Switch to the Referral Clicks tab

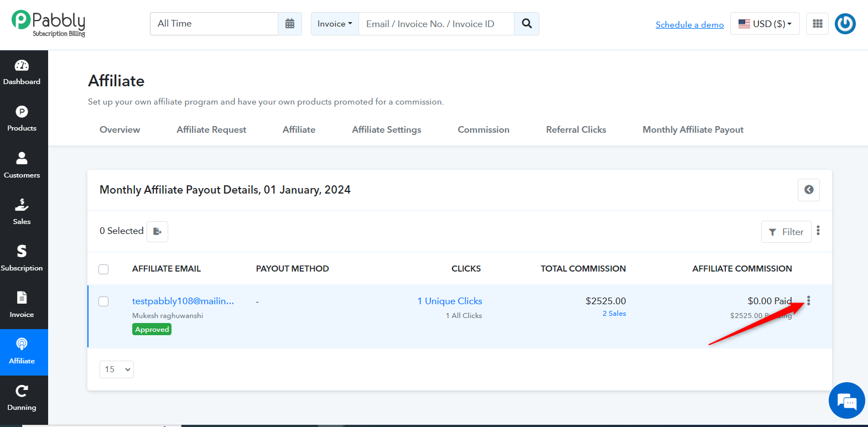576,129
